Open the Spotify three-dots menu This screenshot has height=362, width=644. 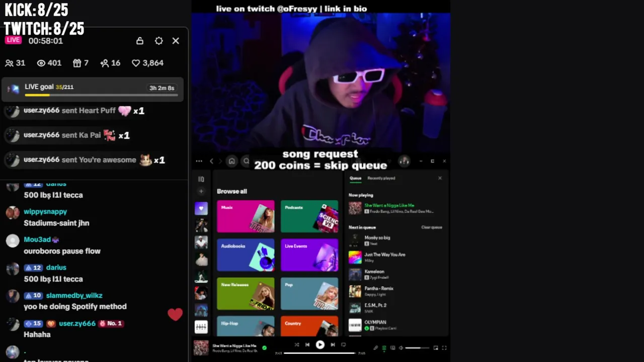click(199, 161)
